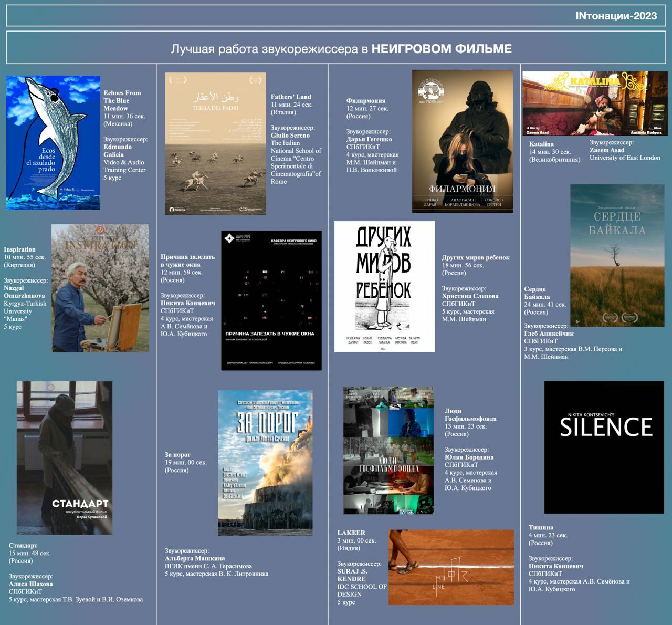Click the Katalina title caption
Image resolution: width=672 pixels, height=625 pixels.
tap(541, 144)
